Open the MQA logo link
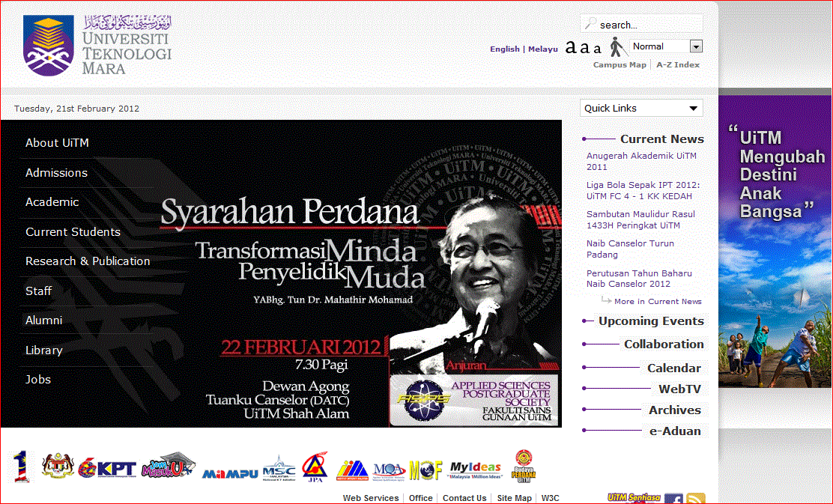833x504 pixels. pos(390,470)
